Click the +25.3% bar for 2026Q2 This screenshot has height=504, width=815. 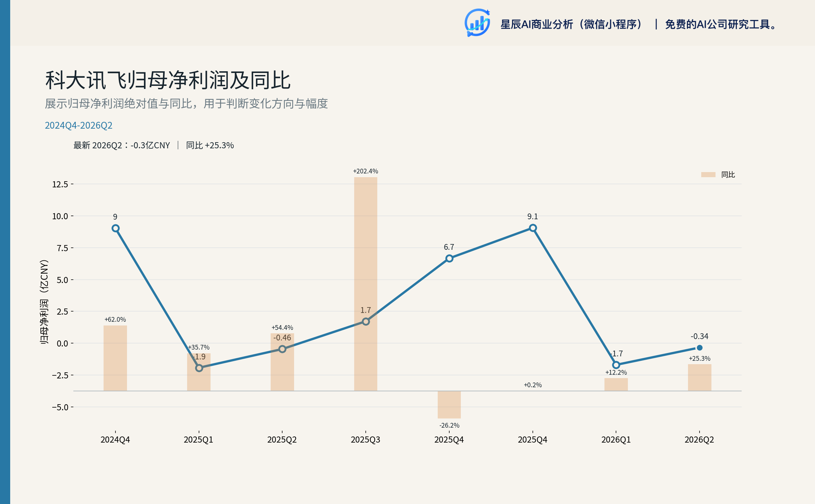click(x=700, y=378)
